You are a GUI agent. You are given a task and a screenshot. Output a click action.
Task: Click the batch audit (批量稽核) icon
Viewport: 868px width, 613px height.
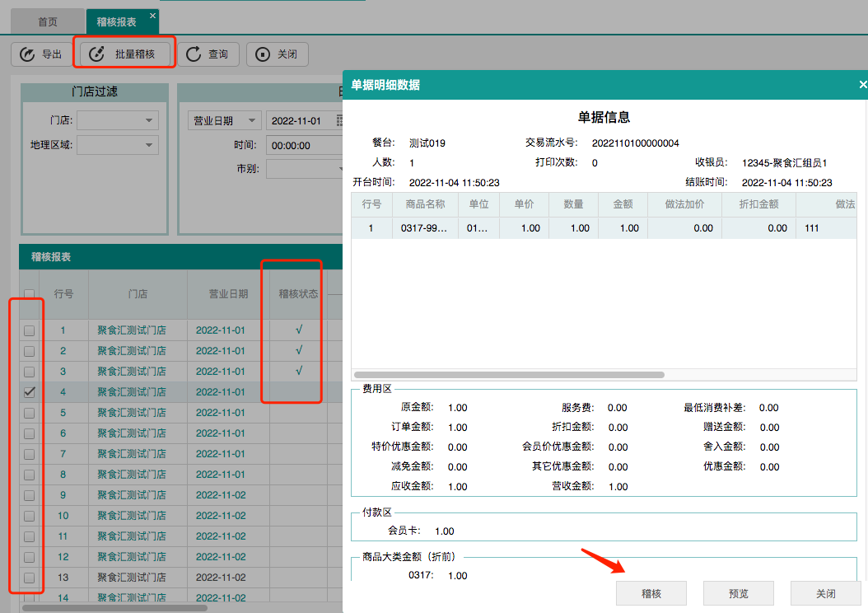tap(96, 54)
